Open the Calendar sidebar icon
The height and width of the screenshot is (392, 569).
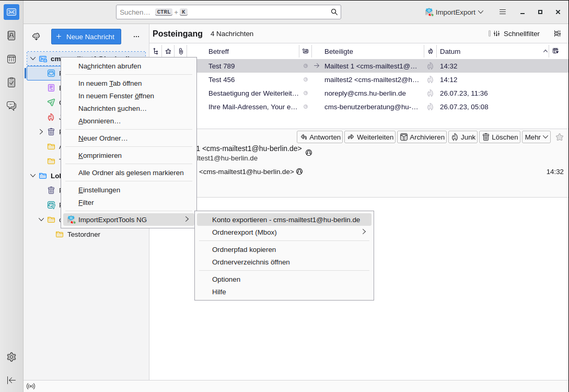click(11, 59)
